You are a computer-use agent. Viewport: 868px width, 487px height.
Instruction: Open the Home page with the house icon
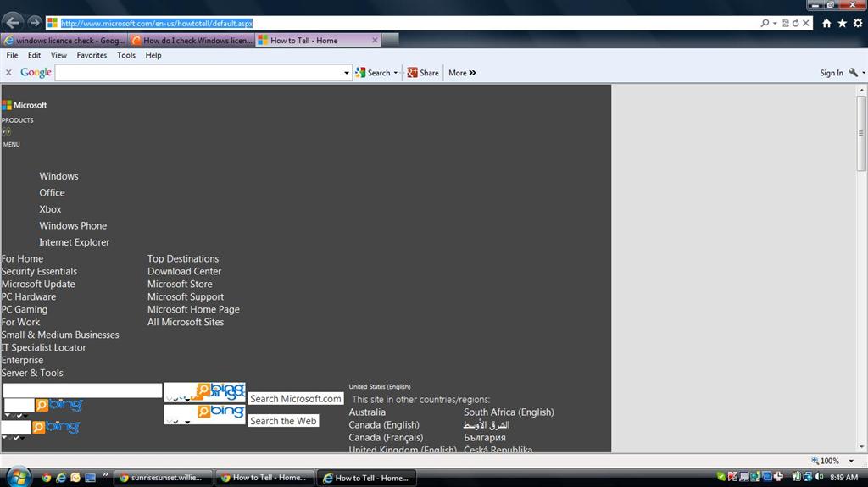pyautogui.click(x=826, y=23)
